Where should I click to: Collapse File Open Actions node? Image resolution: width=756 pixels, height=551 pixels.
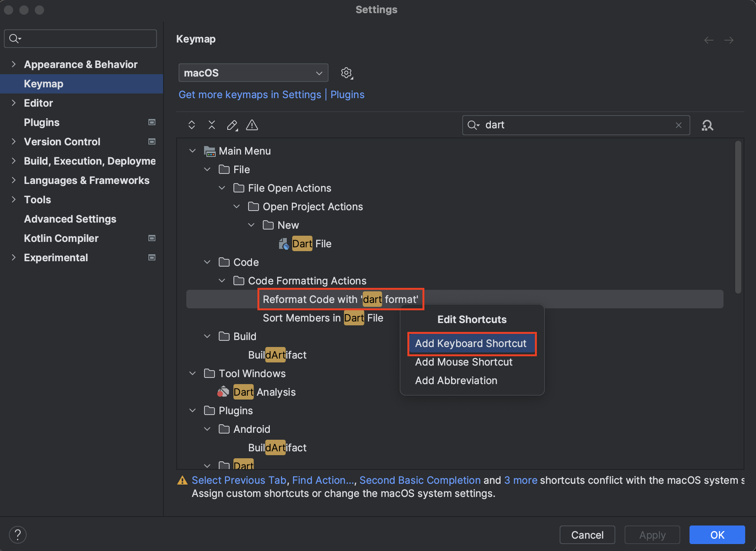[x=222, y=188]
